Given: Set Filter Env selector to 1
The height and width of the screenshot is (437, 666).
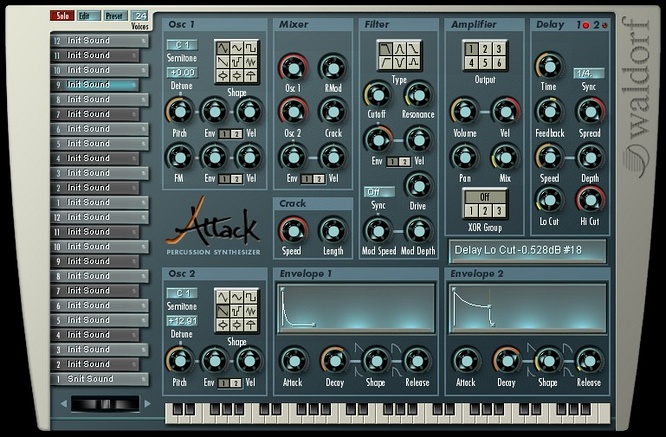Looking at the screenshot, I should pos(392,161).
